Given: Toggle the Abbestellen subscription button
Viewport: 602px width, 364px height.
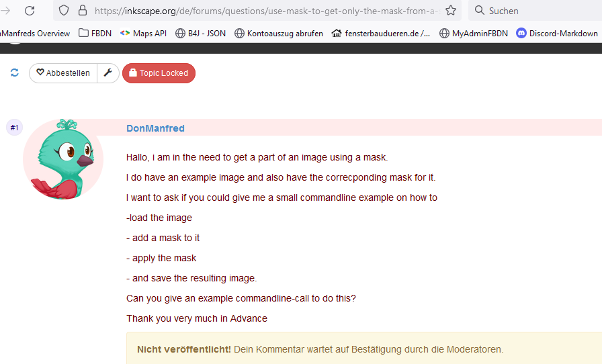Looking at the screenshot, I should [63, 73].
